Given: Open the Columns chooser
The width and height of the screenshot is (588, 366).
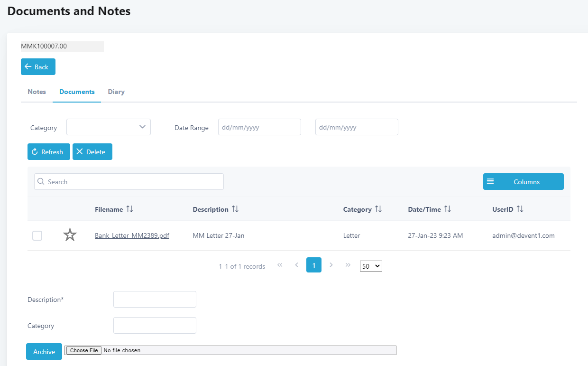Looking at the screenshot, I should pos(523,182).
